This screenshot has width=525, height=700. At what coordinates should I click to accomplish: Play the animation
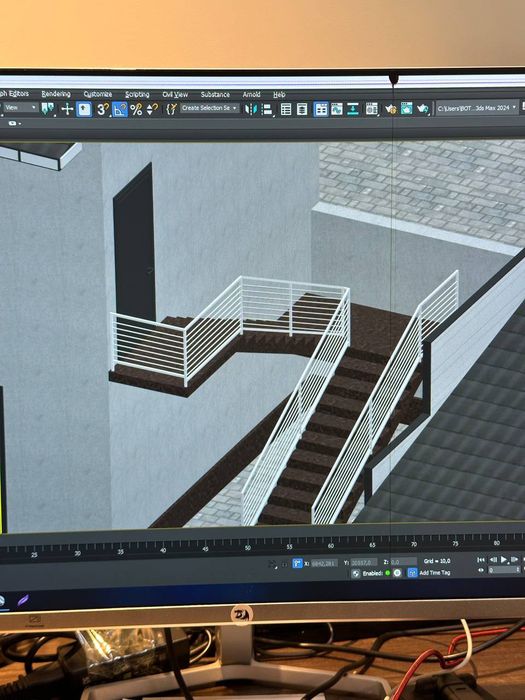(x=504, y=559)
